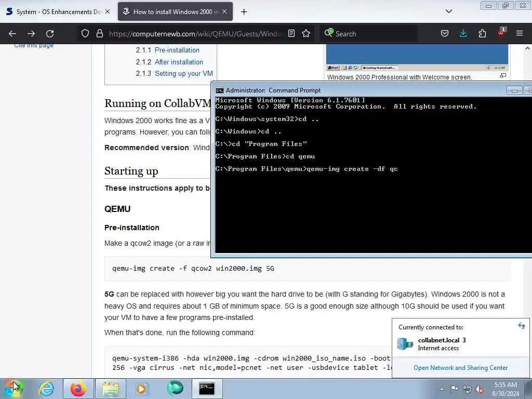Click the Cite this page link
532x399 pixels.
coord(34,46)
